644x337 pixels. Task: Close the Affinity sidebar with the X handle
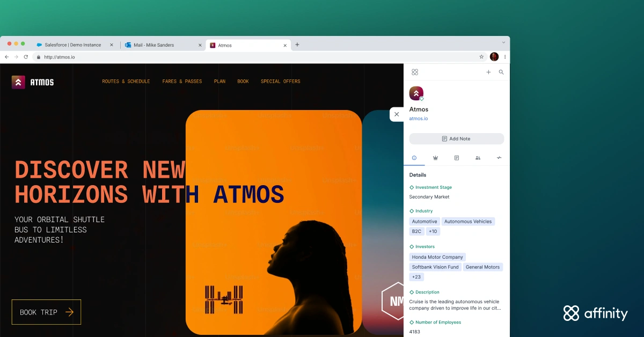coord(397,114)
